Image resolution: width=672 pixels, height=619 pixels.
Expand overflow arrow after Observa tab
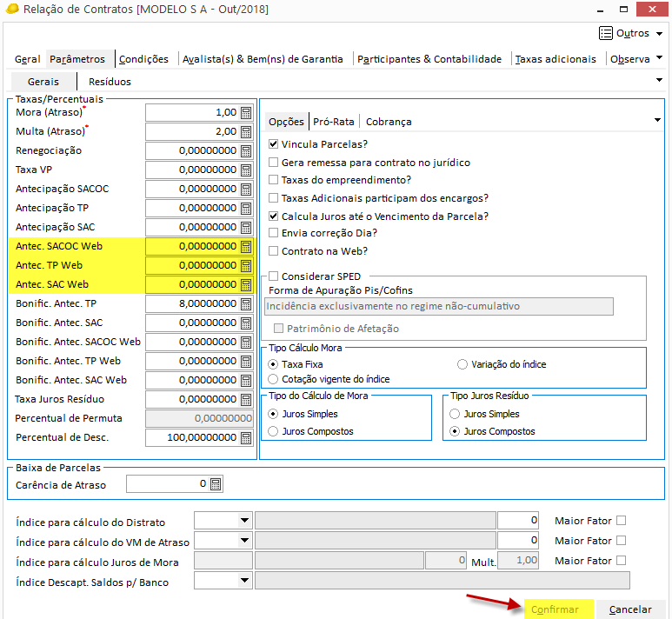(x=660, y=57)
